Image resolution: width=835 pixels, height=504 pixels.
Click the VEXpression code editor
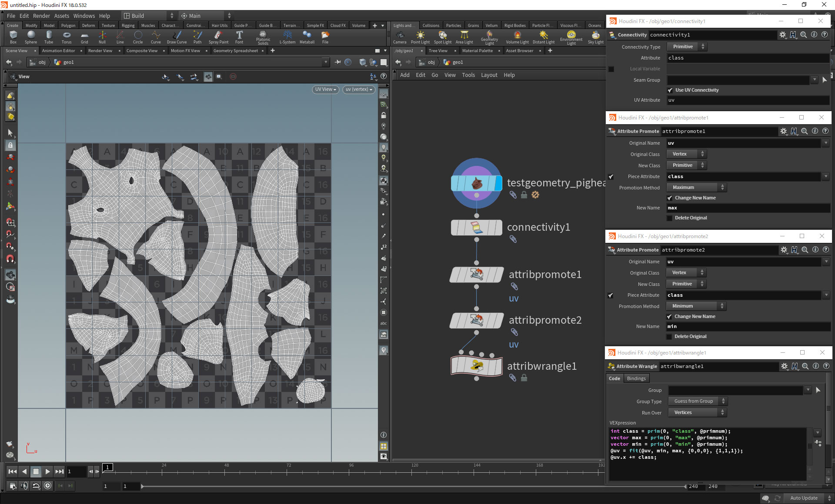click(x=708, y=454)
